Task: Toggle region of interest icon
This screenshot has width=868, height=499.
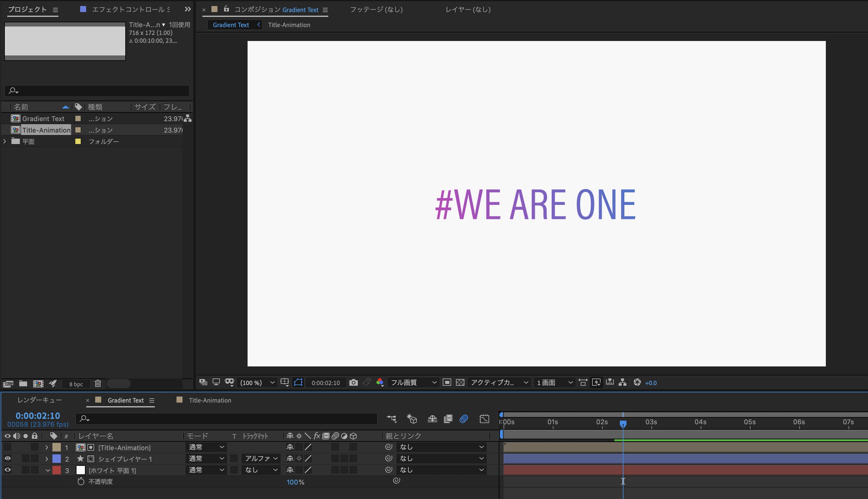Action: [x=447, y=382]
